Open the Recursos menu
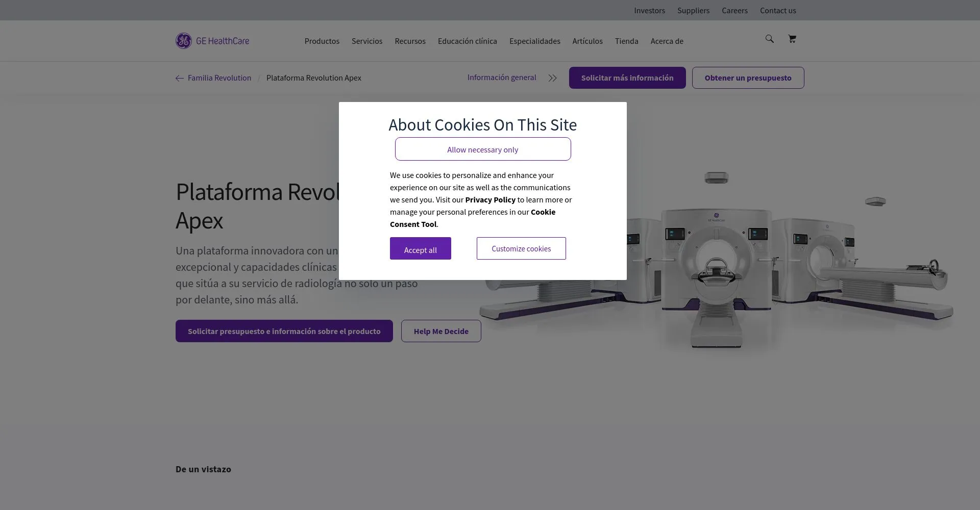The image size is (980, 510). pos(410,41)
